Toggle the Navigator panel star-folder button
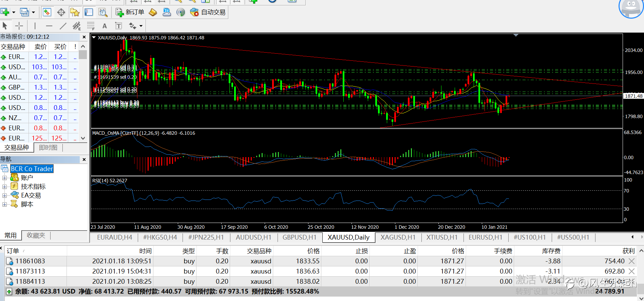This screenshot has width=644, height=301. (x=75, y=12)
